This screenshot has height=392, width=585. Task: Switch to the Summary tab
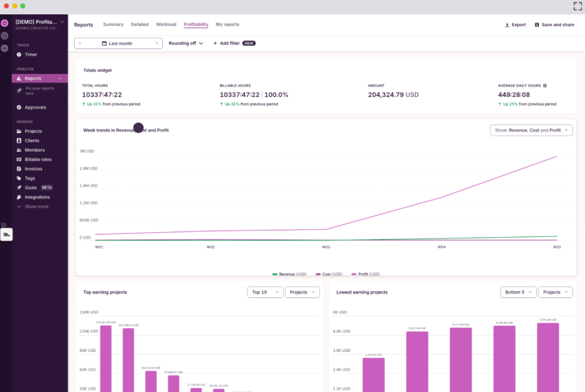pyautogui.click(x=113, y=25)
